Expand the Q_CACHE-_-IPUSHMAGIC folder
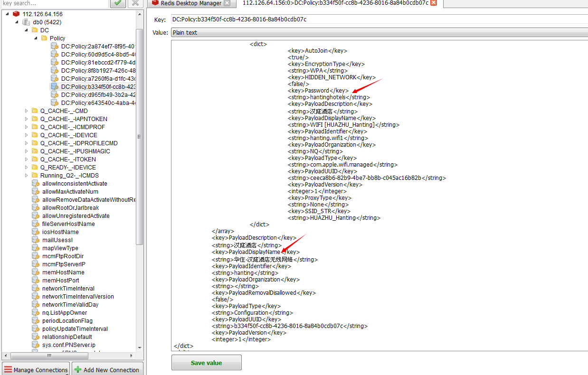 coord(27,151)
